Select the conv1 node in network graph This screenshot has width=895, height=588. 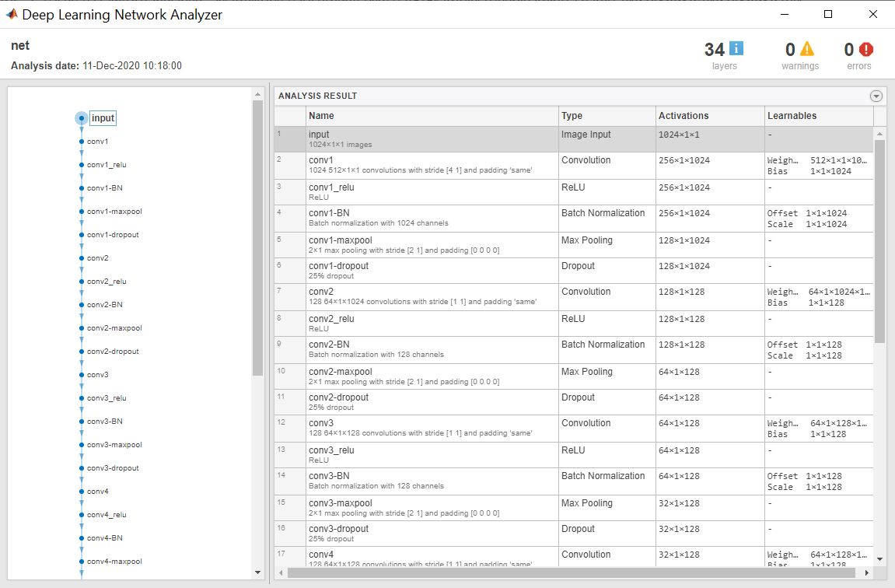coord(82,142)
